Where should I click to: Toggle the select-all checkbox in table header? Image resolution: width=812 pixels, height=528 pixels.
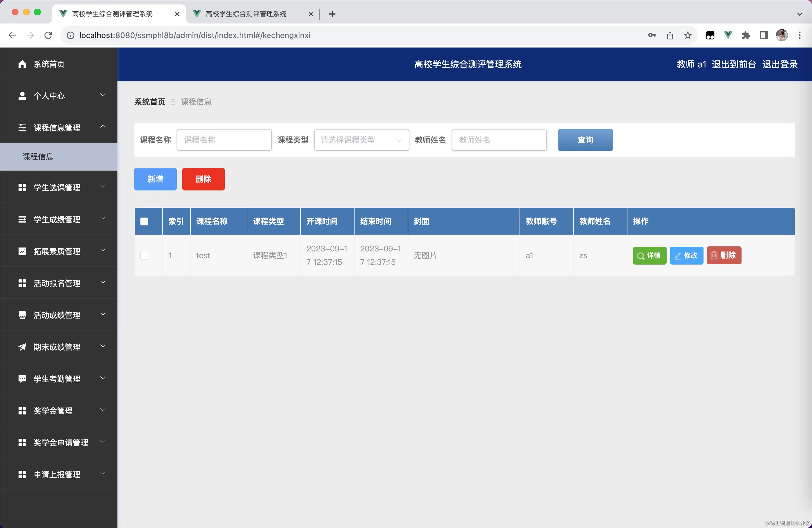coord(144,221)
